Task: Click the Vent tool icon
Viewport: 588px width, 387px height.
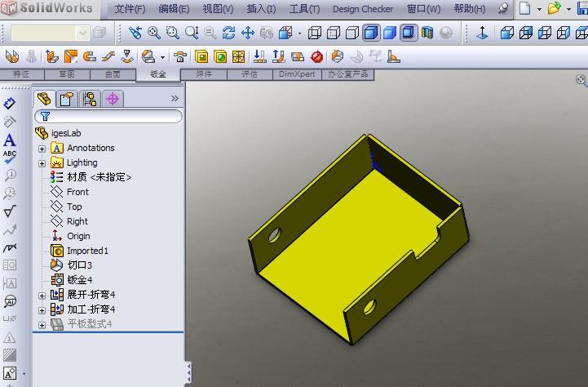Action: coord(238,56)
